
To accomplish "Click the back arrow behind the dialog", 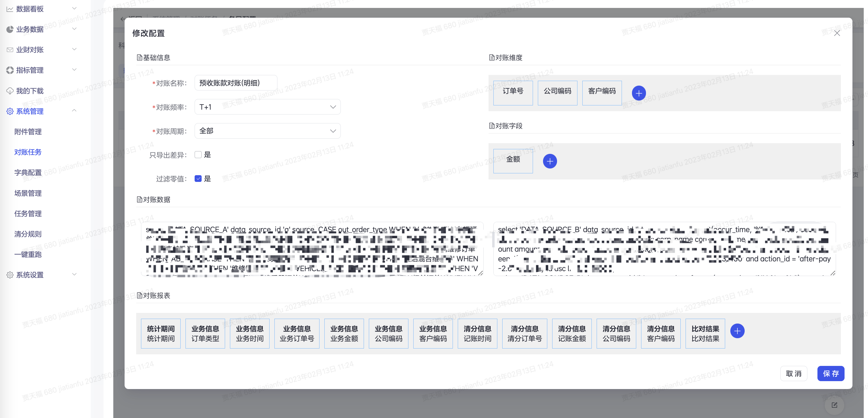I will pos(123,19).
